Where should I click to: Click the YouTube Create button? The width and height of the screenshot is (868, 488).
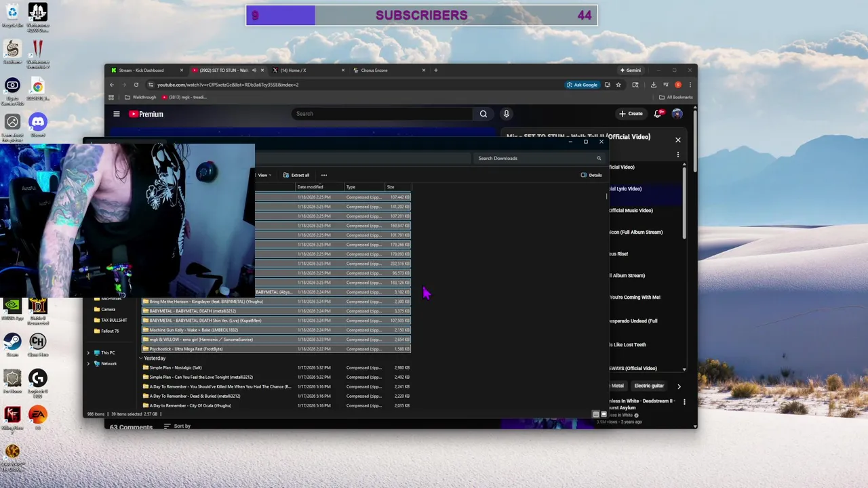[631, 114]
